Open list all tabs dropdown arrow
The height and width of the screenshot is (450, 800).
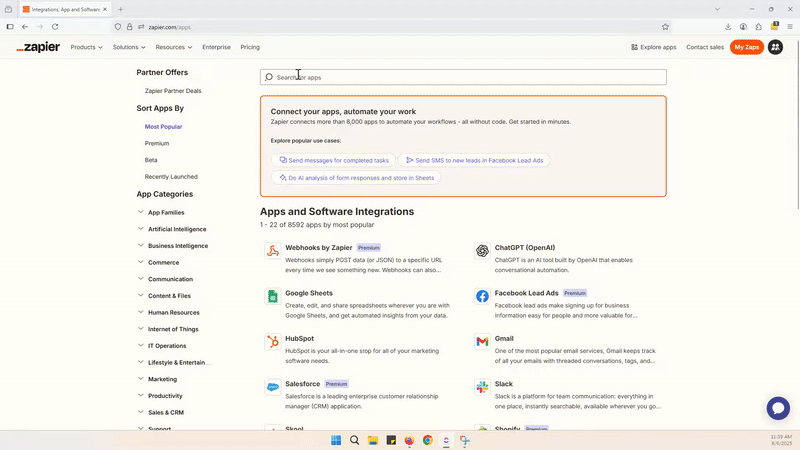(x=717, y=9)
